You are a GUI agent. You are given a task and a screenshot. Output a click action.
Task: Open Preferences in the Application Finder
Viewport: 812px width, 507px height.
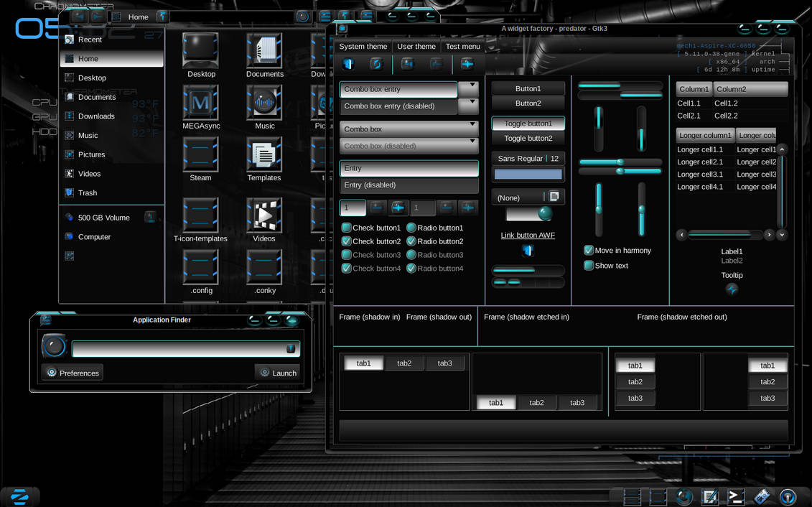[x=72, y=372]
